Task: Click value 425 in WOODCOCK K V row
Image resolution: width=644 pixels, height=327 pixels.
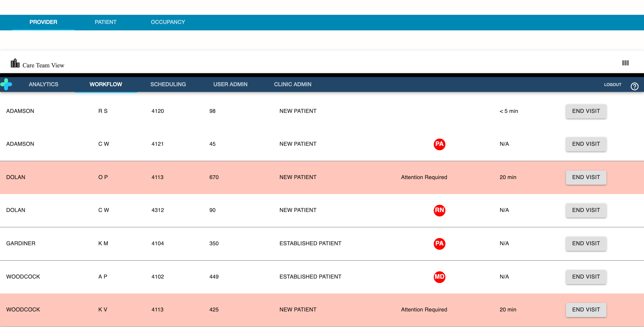Action: coord(214,309)
